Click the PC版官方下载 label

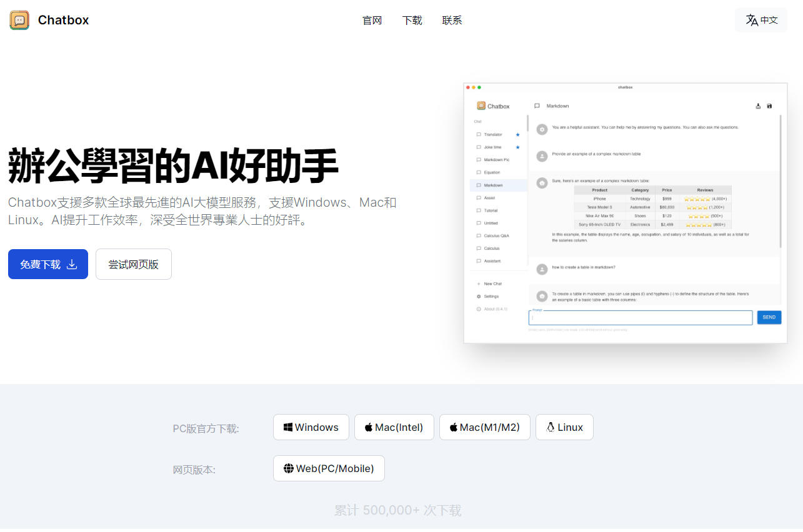(x=206, y=428)
